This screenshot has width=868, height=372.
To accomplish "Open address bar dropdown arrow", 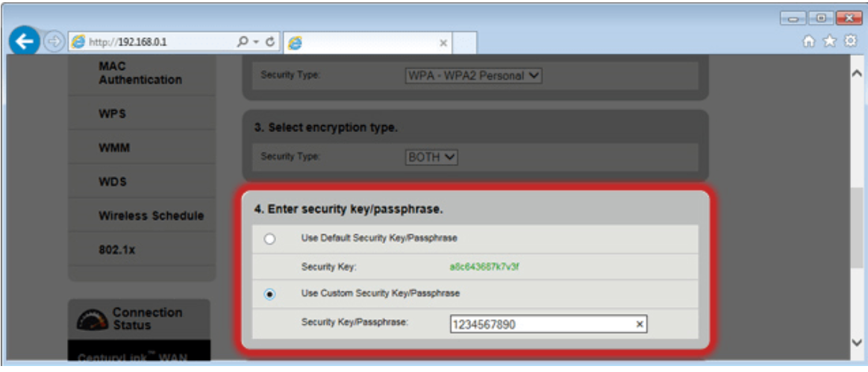I will (x=256, y=42).
